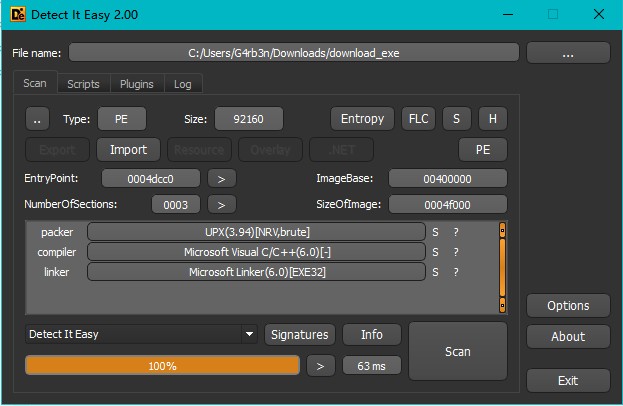The width and height of the screenshot is (623, 406).
Task: Click the orange results scrollbar thumb
Action: (502, 267)
